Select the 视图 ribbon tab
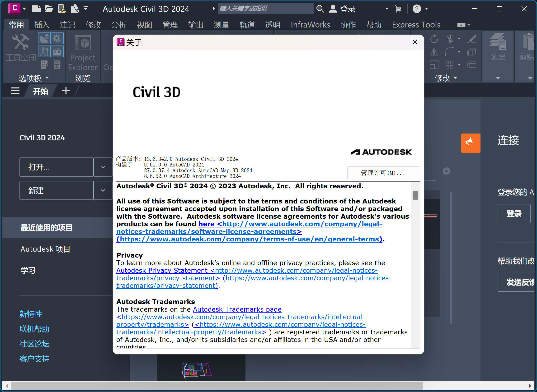Screen dimensions: 537x392 (144, 25)
